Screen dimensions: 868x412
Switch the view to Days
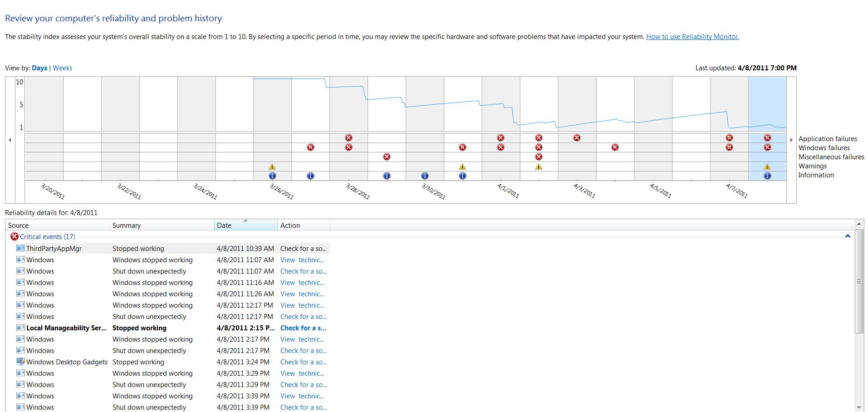click(x=39, y=68)
